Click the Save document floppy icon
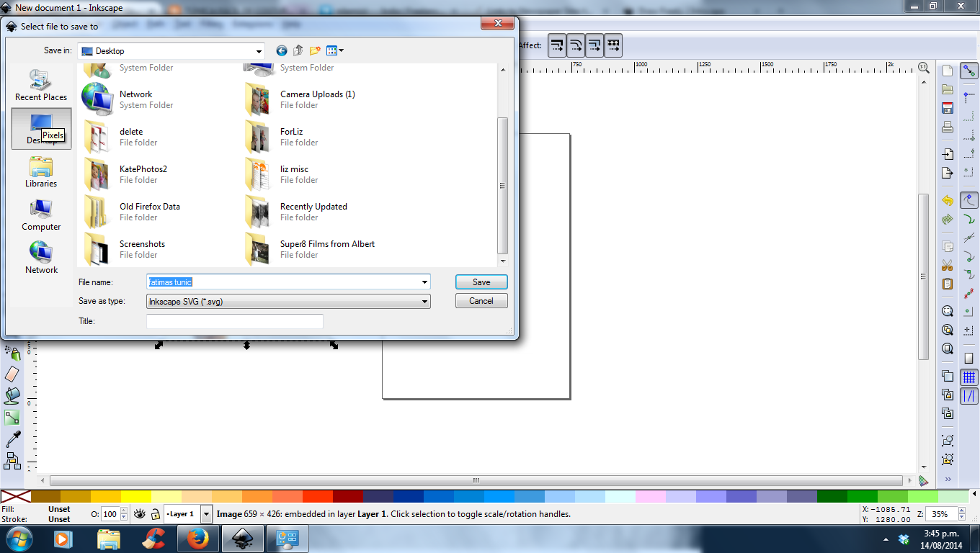980x553 pixels. tap(948, 109)
